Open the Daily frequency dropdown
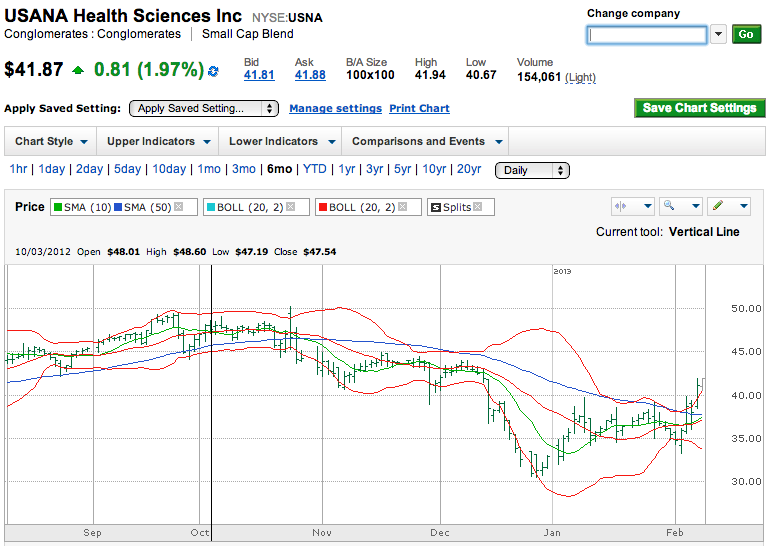This screenshot has height=546, width=767. [532, 170]
